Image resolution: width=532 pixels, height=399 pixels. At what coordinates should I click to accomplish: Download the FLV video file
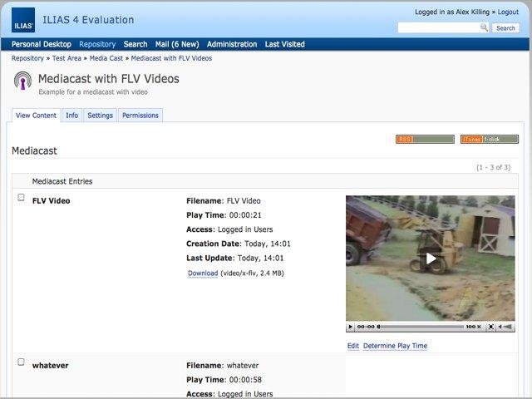[x=203, y=273]
